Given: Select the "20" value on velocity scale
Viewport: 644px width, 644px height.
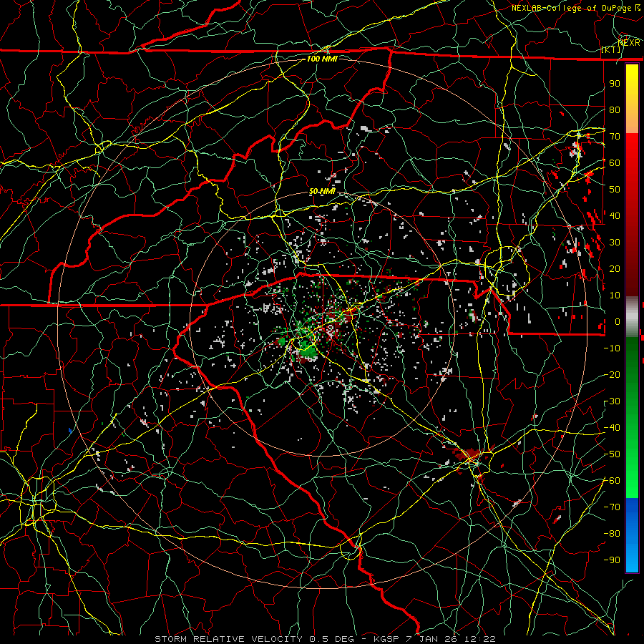Looking at the screenshot, I should pos(615,268).
